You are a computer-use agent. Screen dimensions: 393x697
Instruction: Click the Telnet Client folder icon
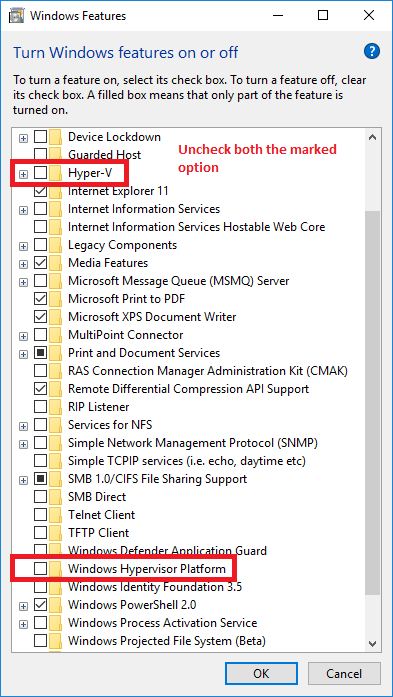click(x=56, y=515)
